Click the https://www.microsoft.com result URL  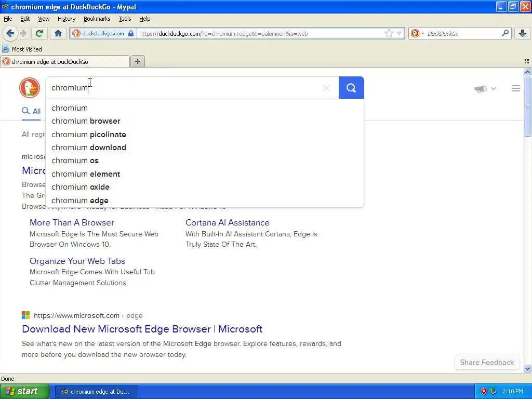tap(76, 315)
